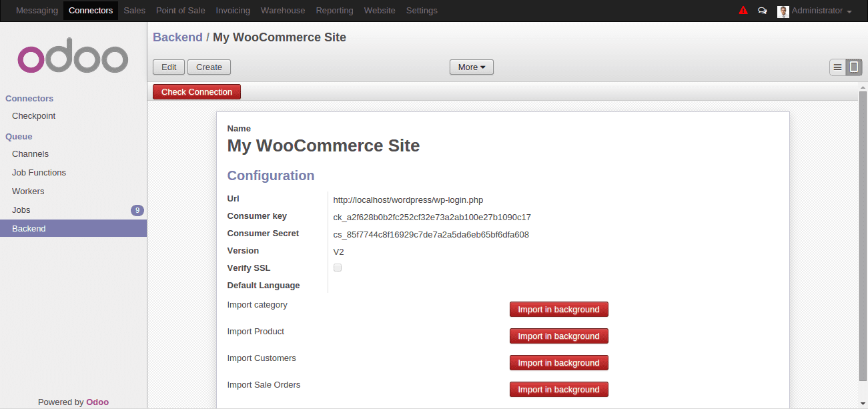
Task: Click the Connectors sidebar heading
Action: pyautogui.click(x=29, y=99)
